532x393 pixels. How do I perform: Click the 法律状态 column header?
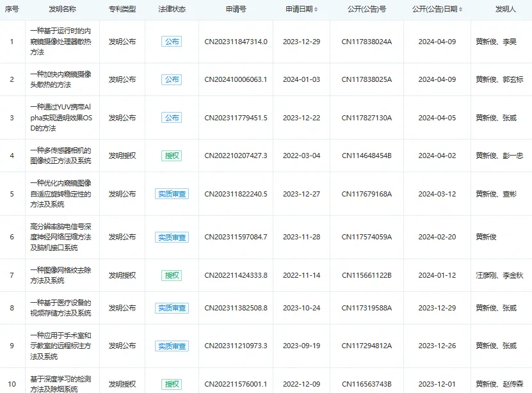pyautogui.click(x=172, y=9)
